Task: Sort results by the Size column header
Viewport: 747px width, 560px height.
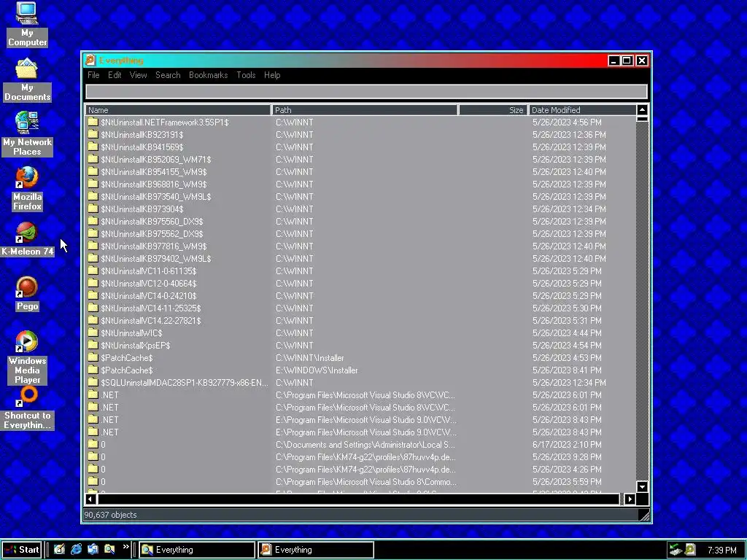Action: (492, 110)
